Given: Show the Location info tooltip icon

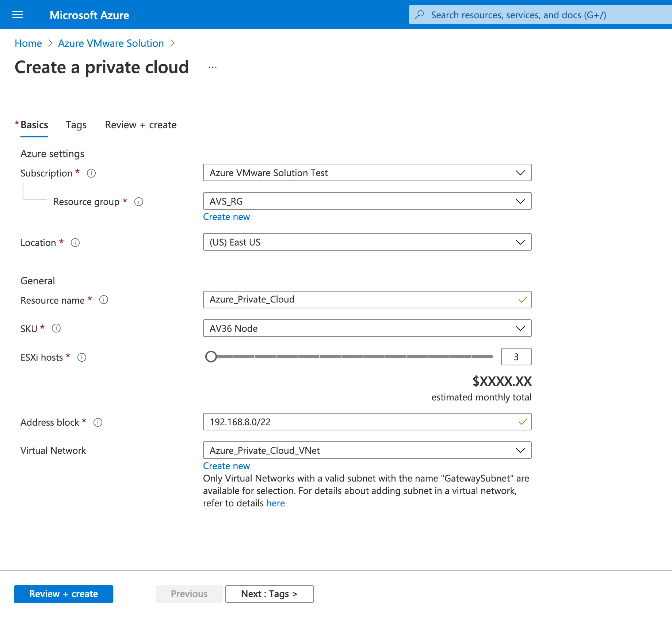Looking at the screenshot, I should click(75, 243).
